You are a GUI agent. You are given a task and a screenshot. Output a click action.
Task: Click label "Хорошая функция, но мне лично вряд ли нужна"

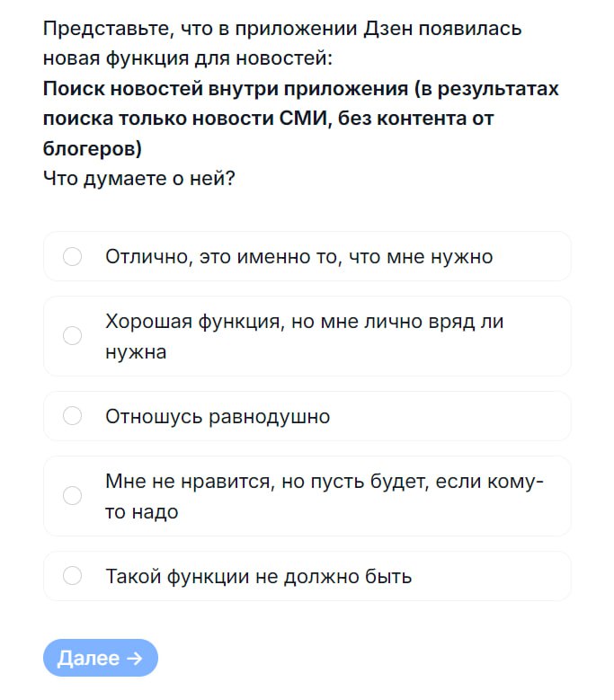pos(304,323)
